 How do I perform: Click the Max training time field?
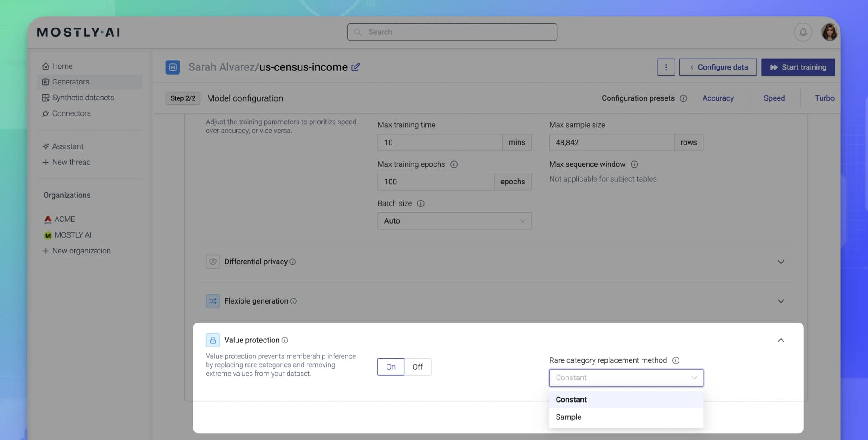tap(439, 142)
